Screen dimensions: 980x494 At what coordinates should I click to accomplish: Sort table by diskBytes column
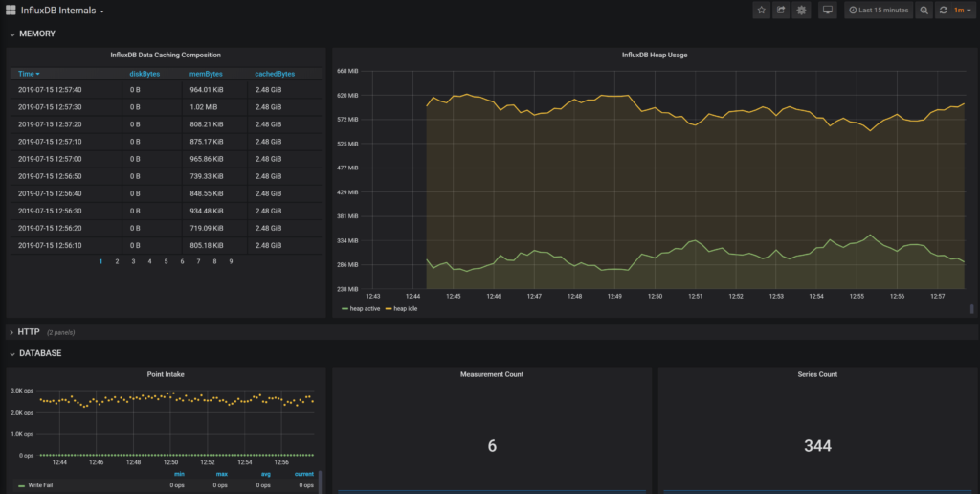tap(145, 74)
